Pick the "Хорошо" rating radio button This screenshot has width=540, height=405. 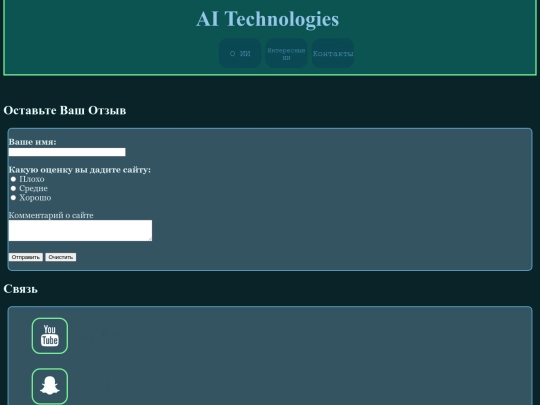13,198
